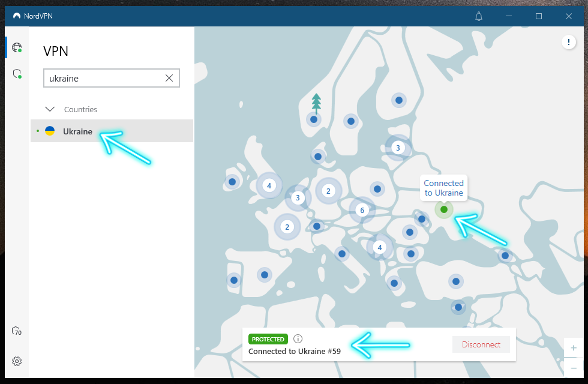588x384 pixels.
Task: Click the green connected Ukraine map pin
Action: tap(444, 209)
